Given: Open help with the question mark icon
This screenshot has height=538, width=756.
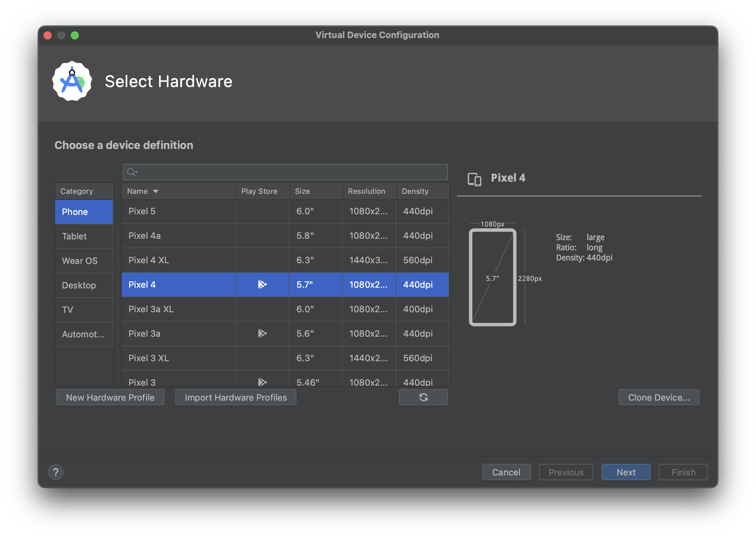Looking at the screenshot, I should (56, 472).
